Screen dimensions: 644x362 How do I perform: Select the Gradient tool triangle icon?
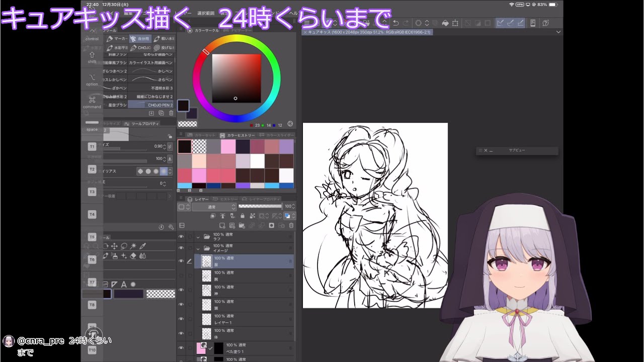click(114, 285)
